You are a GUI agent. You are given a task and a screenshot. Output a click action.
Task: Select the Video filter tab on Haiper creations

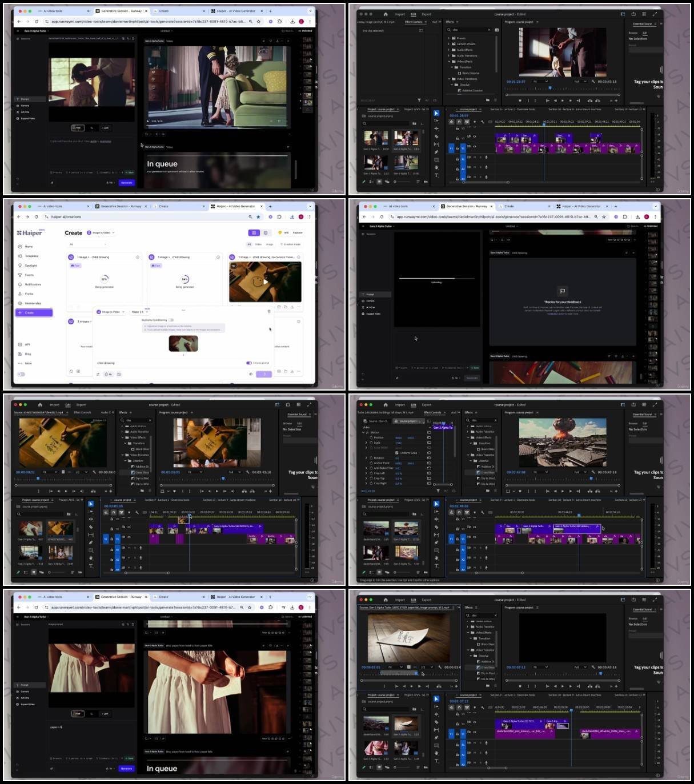(258, 244)
